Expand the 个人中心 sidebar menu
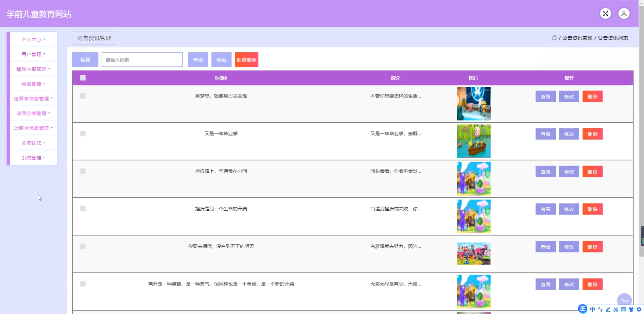The width and height of the screenshot is (644, 314). pos(34,40)
